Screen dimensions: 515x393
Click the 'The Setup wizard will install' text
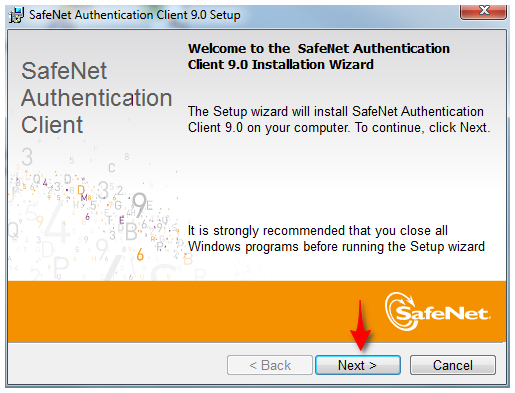pos(339,119)
